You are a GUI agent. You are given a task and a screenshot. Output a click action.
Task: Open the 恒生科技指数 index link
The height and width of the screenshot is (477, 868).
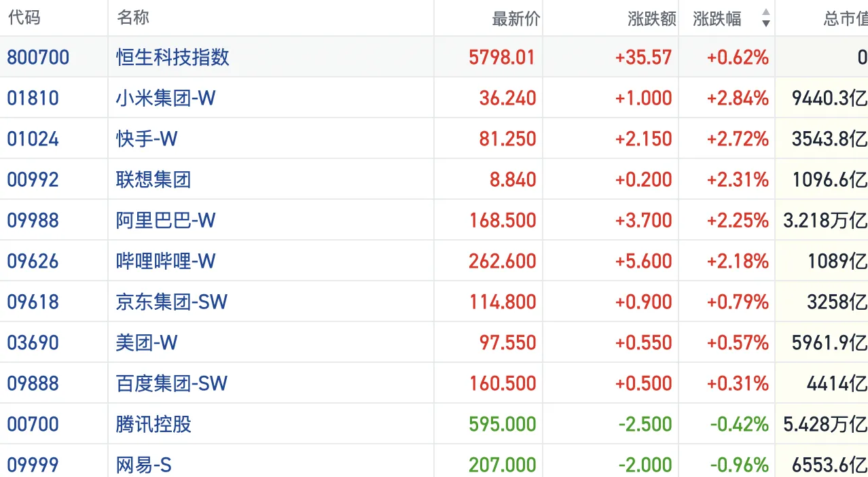pos(173,57)
